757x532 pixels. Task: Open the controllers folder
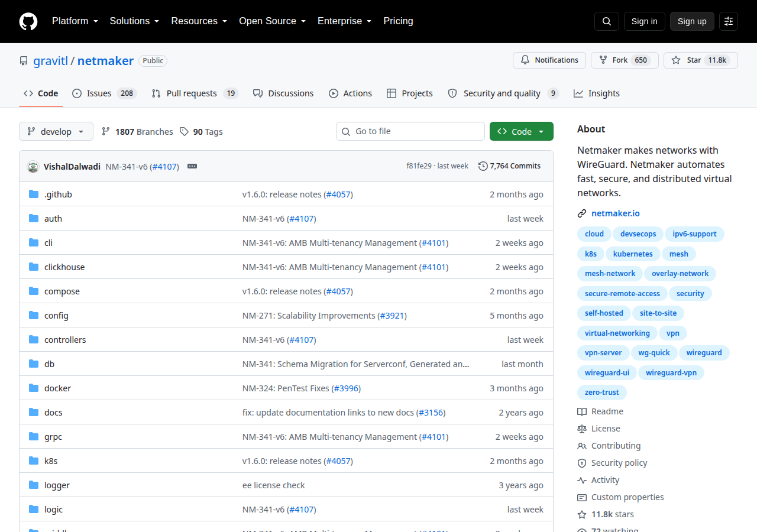[65, 340]
